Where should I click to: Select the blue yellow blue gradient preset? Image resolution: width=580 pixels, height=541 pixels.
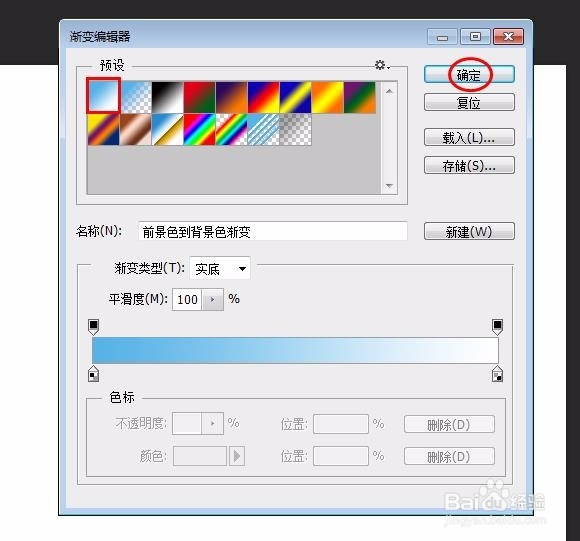(296, 97)
